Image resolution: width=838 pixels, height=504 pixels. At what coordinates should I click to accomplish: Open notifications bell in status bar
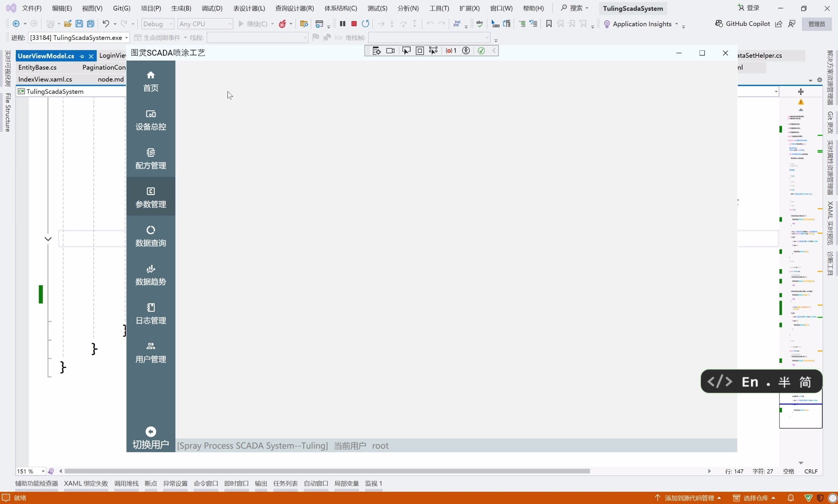pyautogui.click(x=791, y=498)
